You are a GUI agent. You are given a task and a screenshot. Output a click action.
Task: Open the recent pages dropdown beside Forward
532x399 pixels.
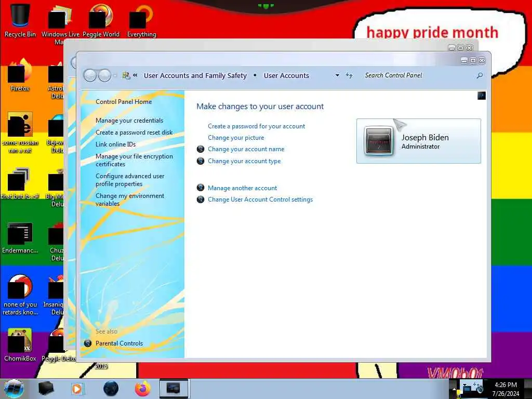pos(115,75)
